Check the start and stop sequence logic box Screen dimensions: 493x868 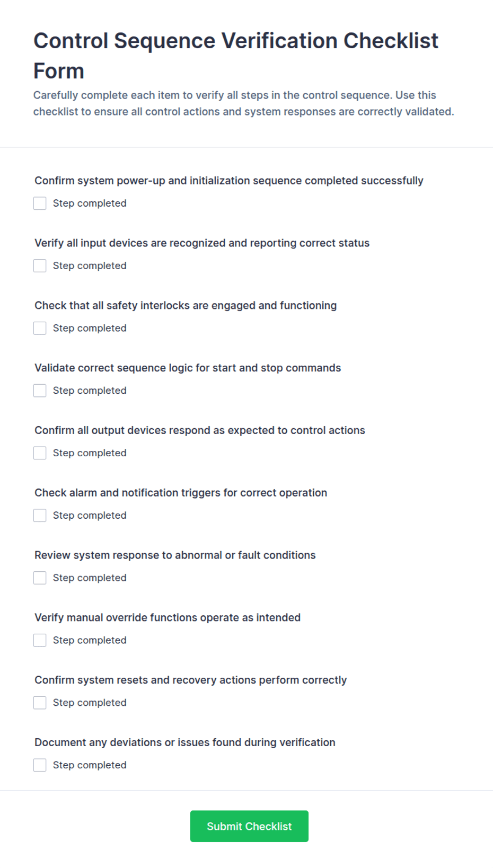(40, 391)
